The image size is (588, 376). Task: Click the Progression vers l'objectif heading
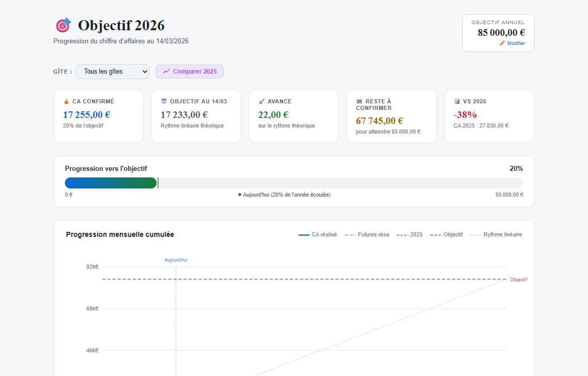coord(106,169)
